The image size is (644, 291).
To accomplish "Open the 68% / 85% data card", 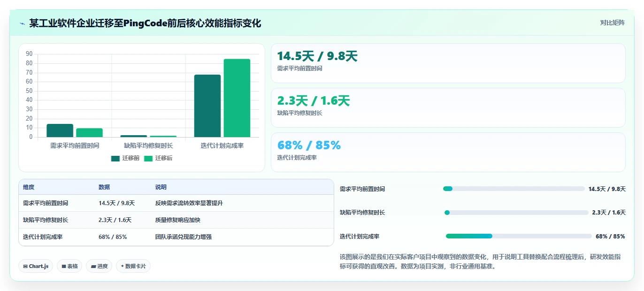I will [x=448, y=153].
